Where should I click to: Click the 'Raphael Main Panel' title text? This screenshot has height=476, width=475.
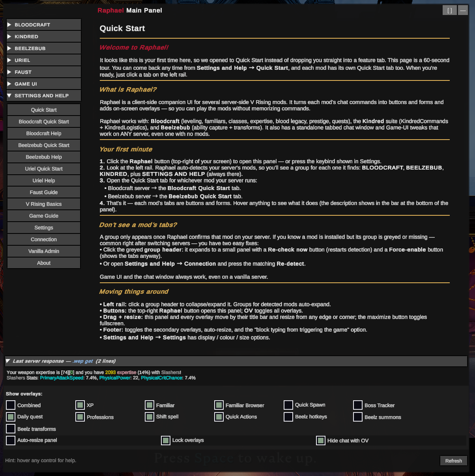click(x=130, y=10)
